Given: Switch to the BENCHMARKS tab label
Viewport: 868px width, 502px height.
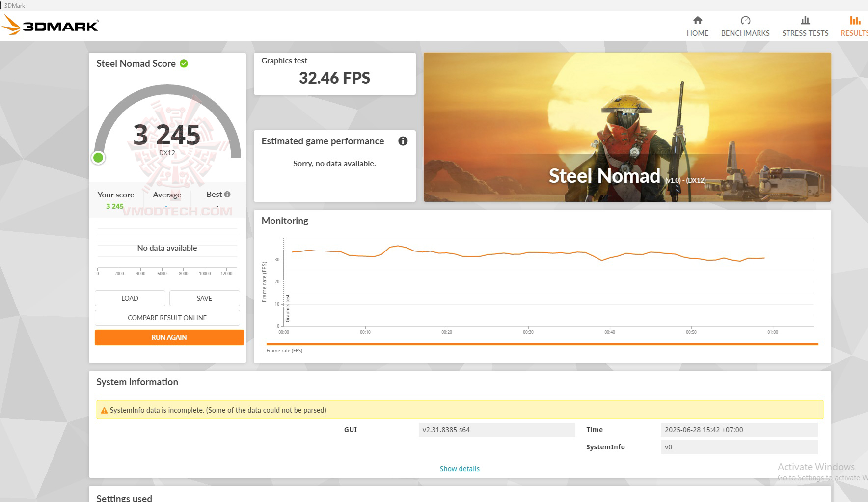Looking at the screenshot, I should coord(745,33).
